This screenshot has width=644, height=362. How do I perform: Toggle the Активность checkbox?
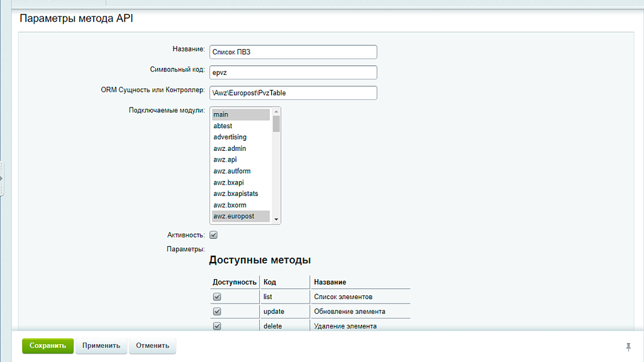pyautogui.click(x=213, y=235)
